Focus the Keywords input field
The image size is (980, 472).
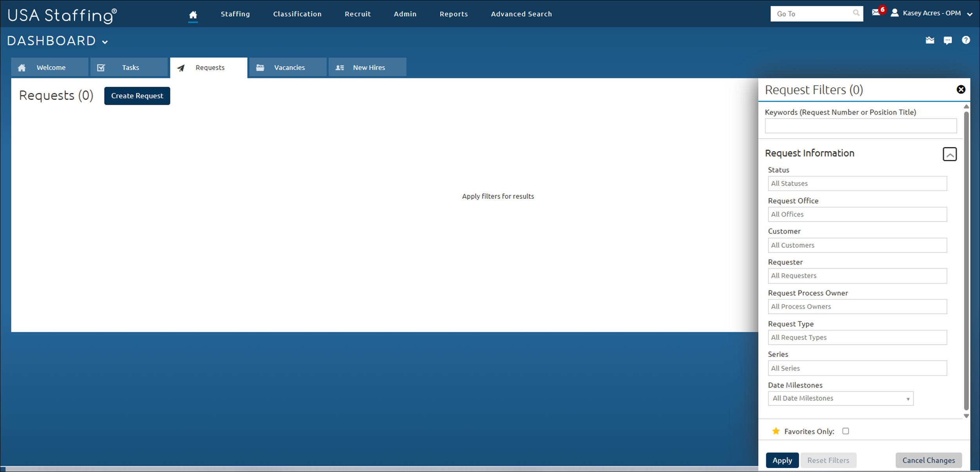click(x=861, y=126)
